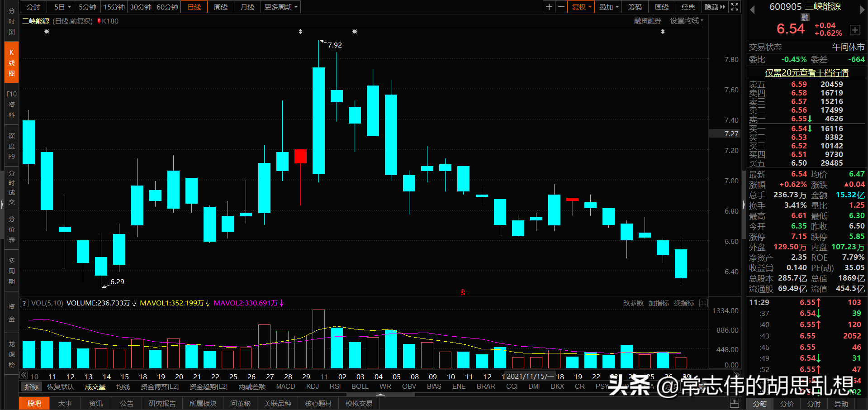Viewport: 868px width, 410px height.
Task: Expand the 更多周期 period dropdown
Action: tap(280, 7)
